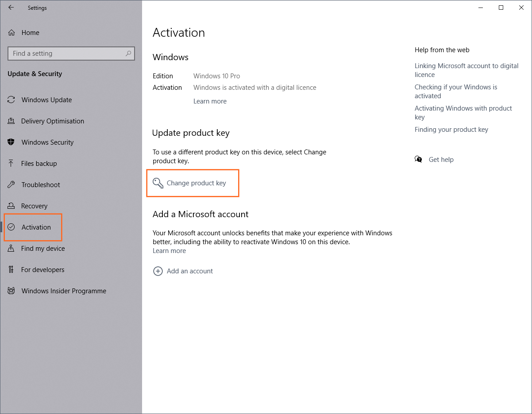Open Finding your product key link
This screenshot has width=532, height=414.
451,130
